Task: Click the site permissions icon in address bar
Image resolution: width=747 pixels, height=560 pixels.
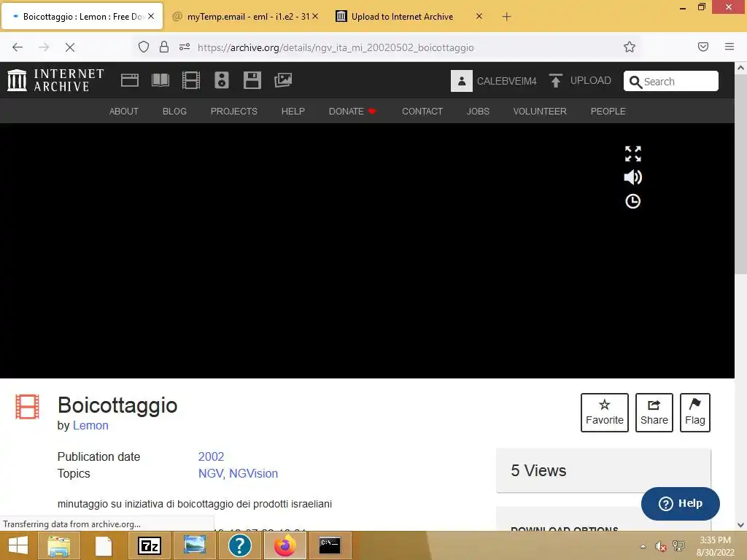Action: coord(185,47)
